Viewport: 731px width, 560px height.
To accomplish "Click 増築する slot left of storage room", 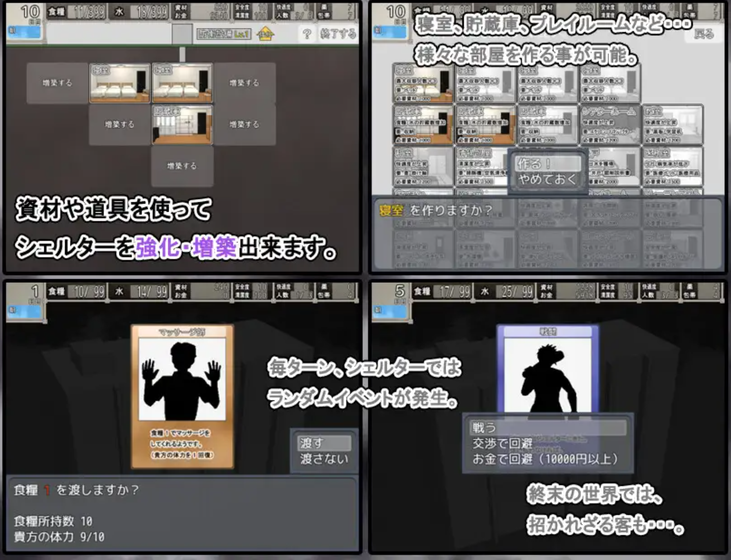I will tap(120, 125).
